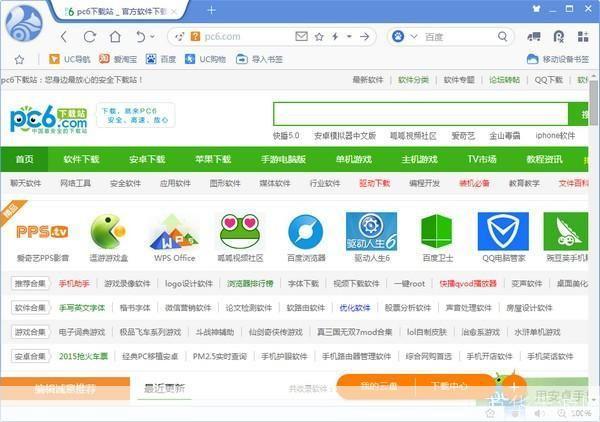Click the undo closed tab arrow
This screenshot has width=600, height=422.
[141, 37]
